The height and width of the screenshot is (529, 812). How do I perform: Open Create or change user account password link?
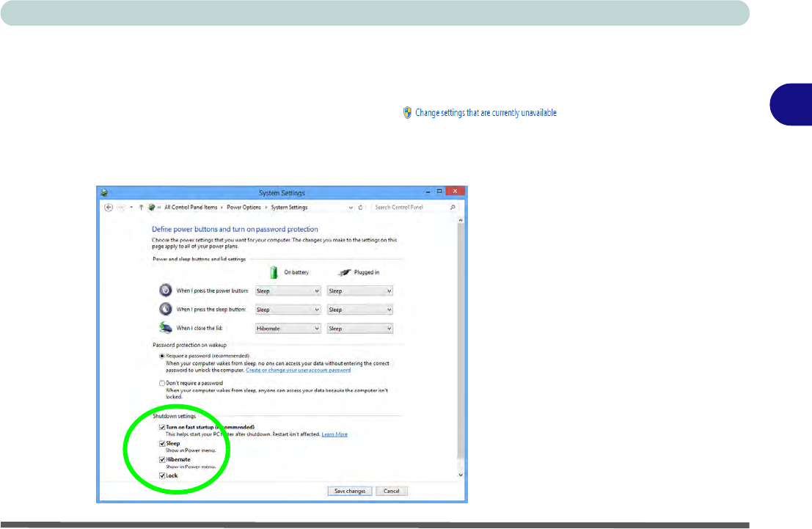pyautogui.click(x=299, y=371)
